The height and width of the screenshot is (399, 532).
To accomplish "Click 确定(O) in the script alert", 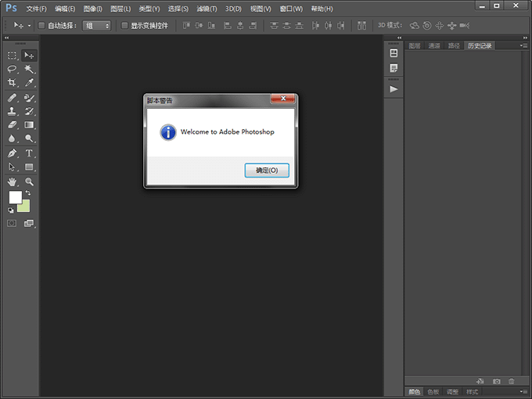I will [267, 171].
